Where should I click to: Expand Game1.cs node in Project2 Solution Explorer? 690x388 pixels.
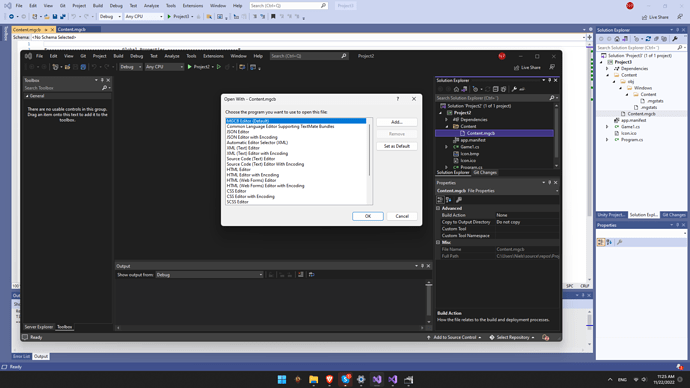coord(446,147)
